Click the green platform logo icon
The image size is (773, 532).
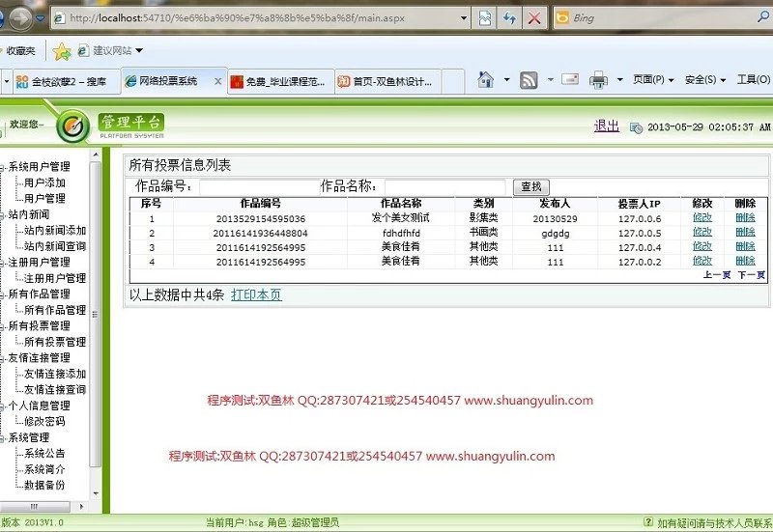pyautogui.click(x=73, y=126)
